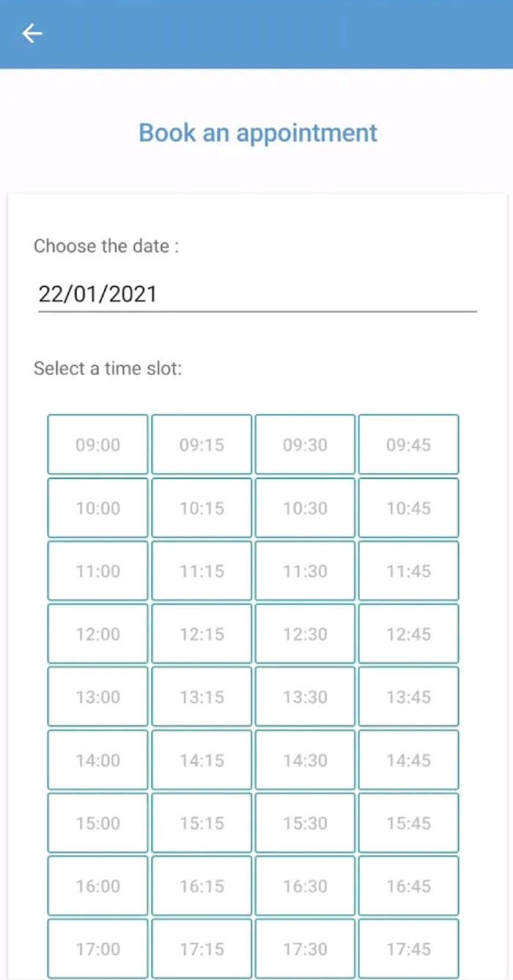
Task: Tap the 11:45 time slot
Action: 408,571
